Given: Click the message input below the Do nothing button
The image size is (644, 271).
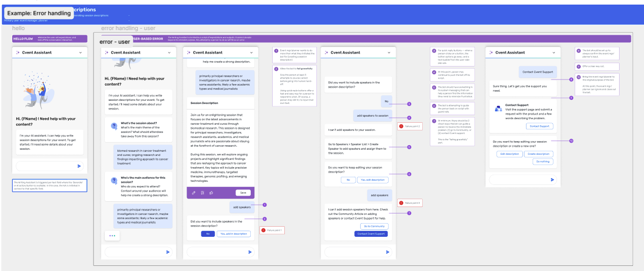Looking at the screenshot, I should pyautogui.click(x=523, y=180).
